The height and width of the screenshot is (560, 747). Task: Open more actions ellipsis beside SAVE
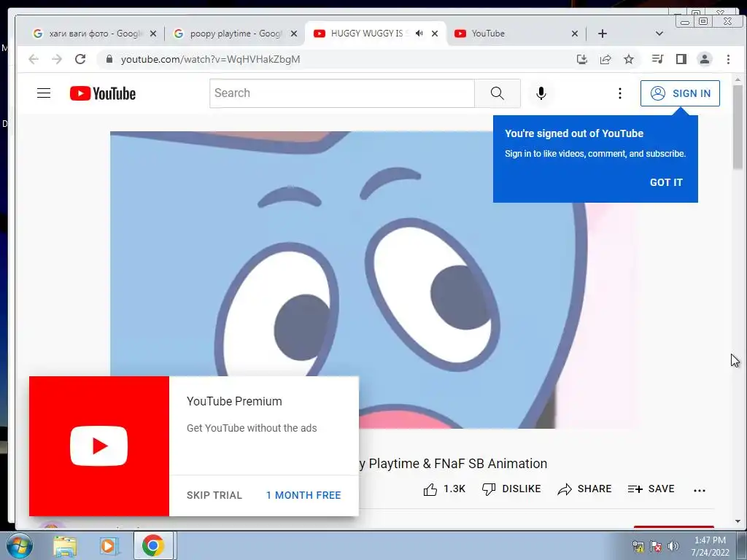point(700,490)
